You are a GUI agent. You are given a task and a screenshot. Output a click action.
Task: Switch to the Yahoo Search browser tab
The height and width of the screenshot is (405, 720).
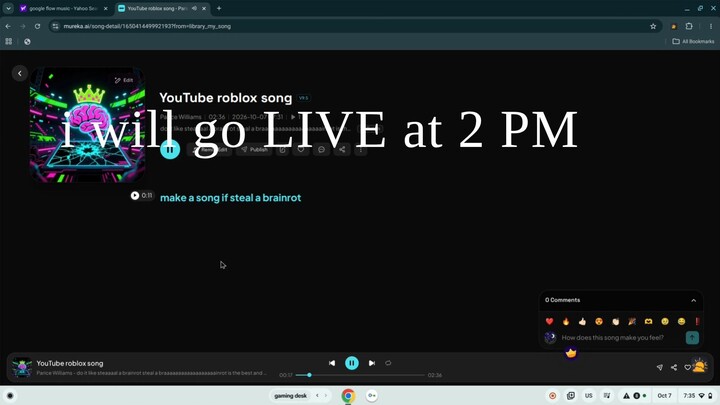click(x=64, y=8)
